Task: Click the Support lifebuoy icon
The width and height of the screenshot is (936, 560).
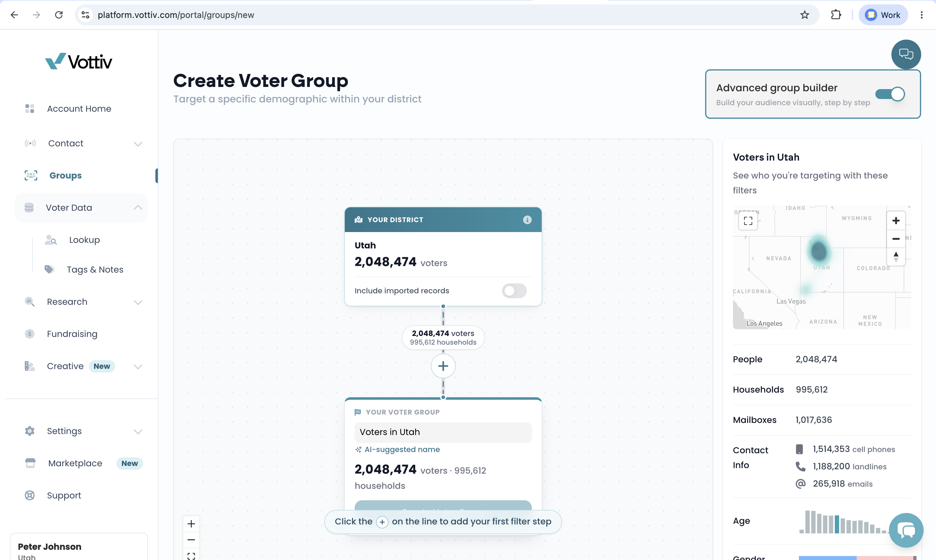Action: tap(29, 495)
